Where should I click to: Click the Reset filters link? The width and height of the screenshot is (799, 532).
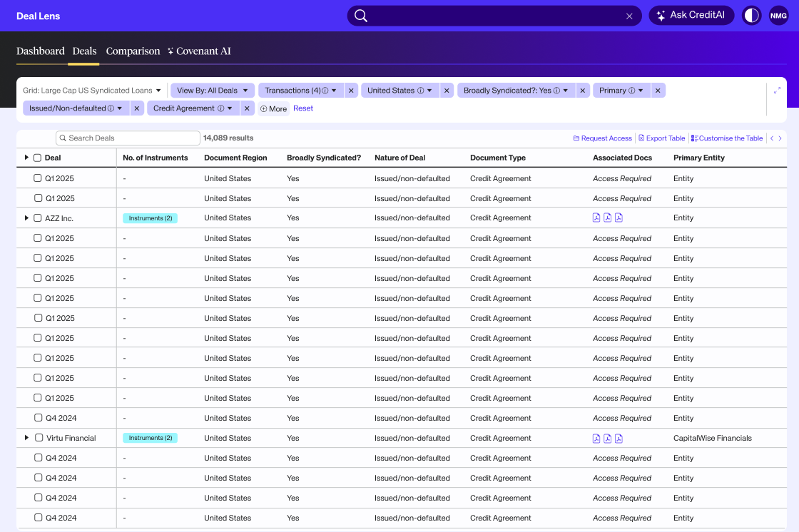click(x=303, y=108)
